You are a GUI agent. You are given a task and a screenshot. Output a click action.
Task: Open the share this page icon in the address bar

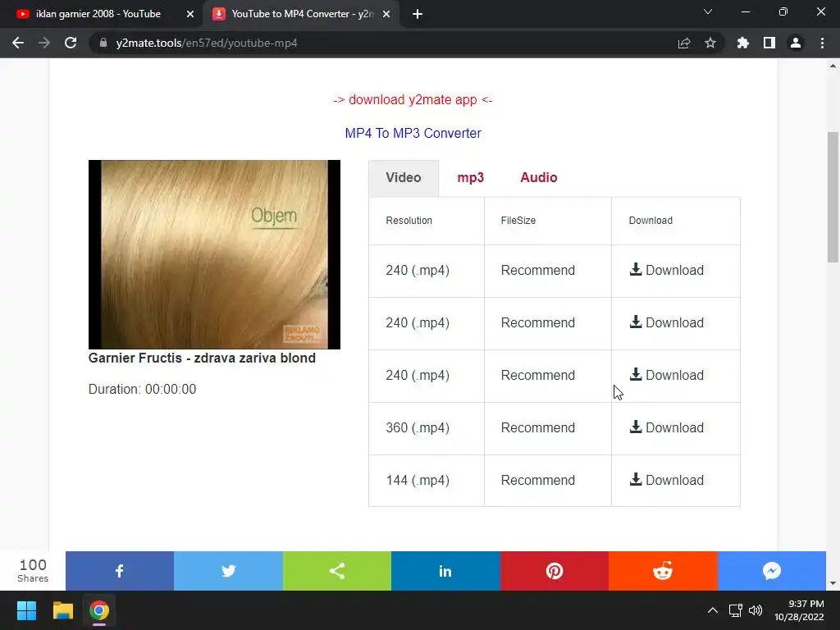click(684, 43)
